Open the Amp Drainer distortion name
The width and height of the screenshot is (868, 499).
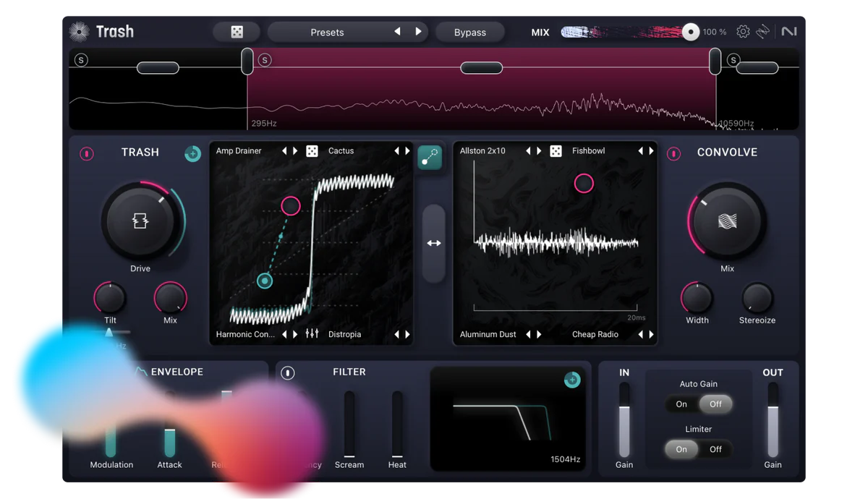239,151
